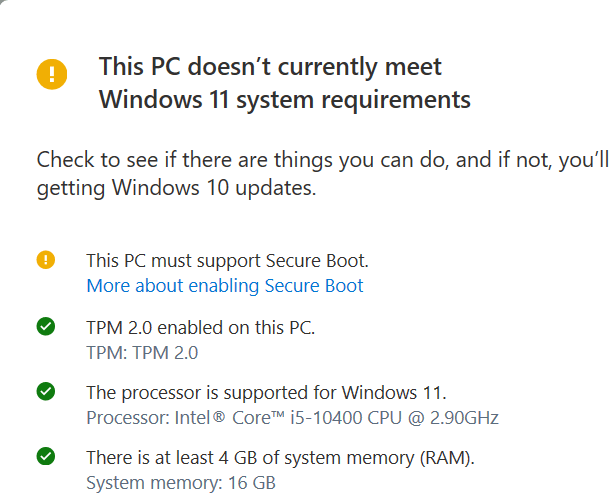The height and width of the screenshot is (499, 611).
Task: Click "There is at least 4 GB" memory line
Action: (280, 458)
